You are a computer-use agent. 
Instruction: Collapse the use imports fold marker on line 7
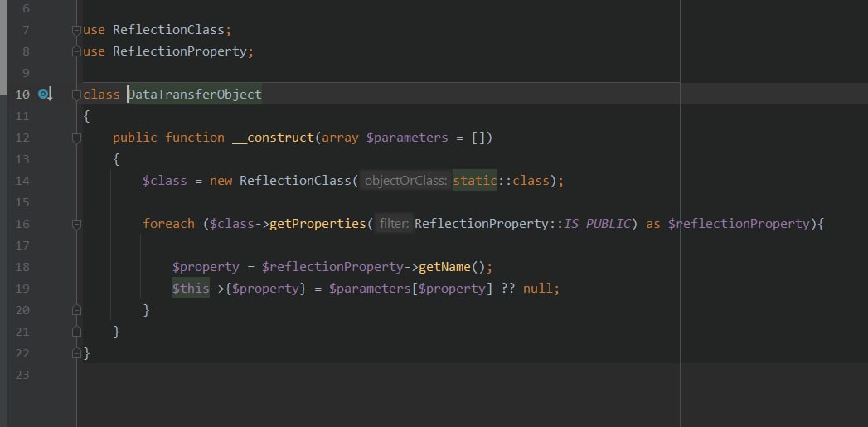(76, 31)
